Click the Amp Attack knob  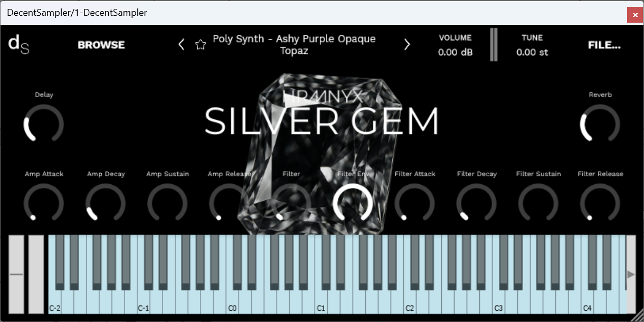44,203
